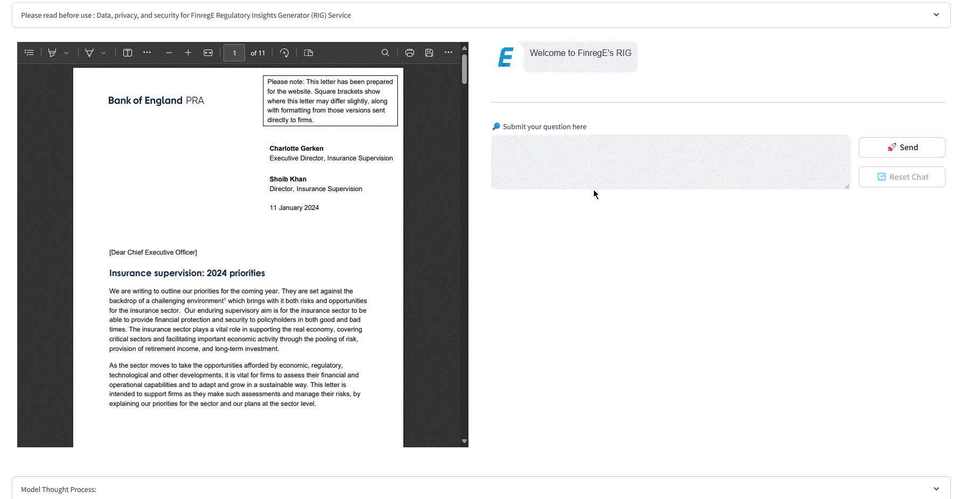980x499 pixels.
Task: Search within the PDF document
Action: [x=386, y=53]
